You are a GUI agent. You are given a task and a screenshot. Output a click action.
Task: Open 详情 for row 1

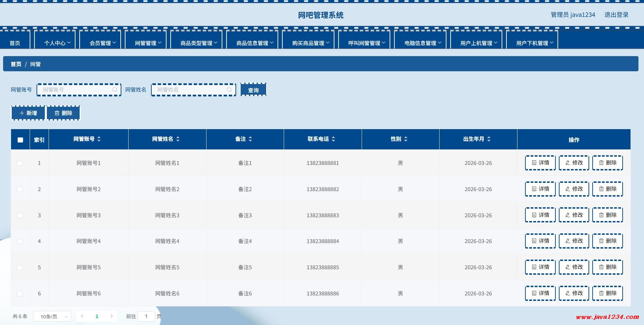click(x=540, y=163)
